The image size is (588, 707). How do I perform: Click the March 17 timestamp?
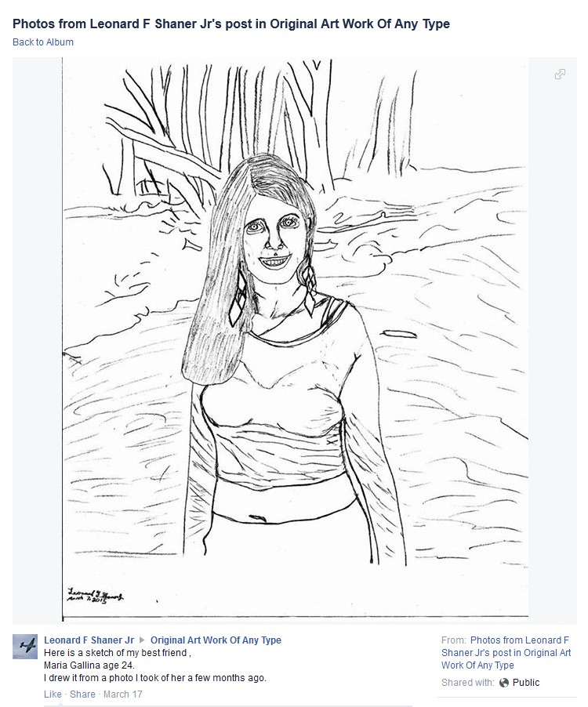122,694
